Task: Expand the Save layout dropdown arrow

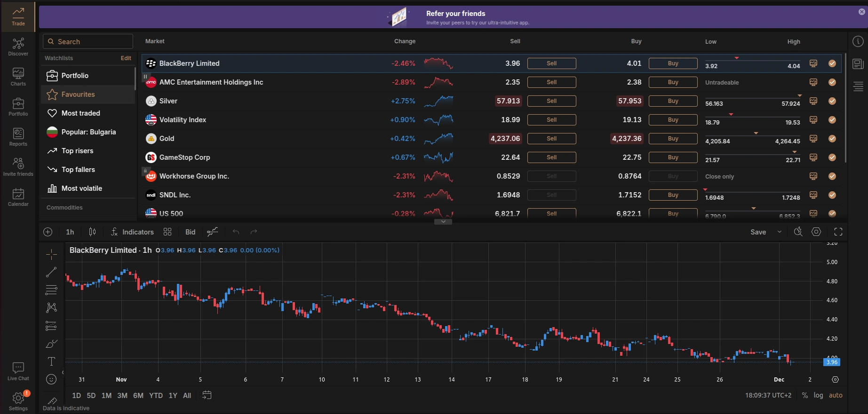Action: pyautogui.click(x=780, y=232)
